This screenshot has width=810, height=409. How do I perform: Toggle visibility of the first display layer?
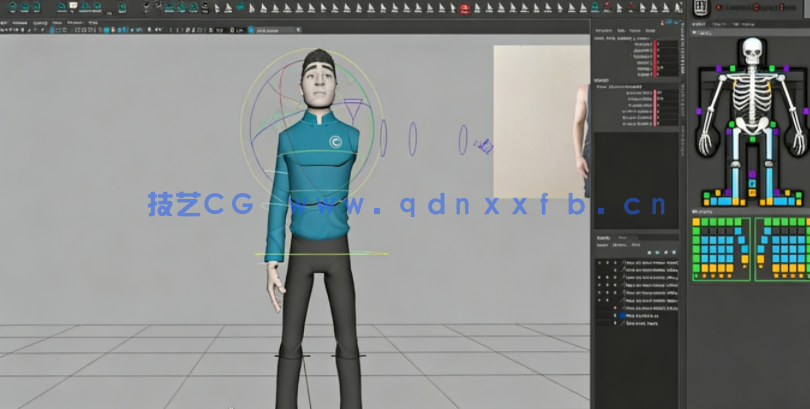coord(600,263)
